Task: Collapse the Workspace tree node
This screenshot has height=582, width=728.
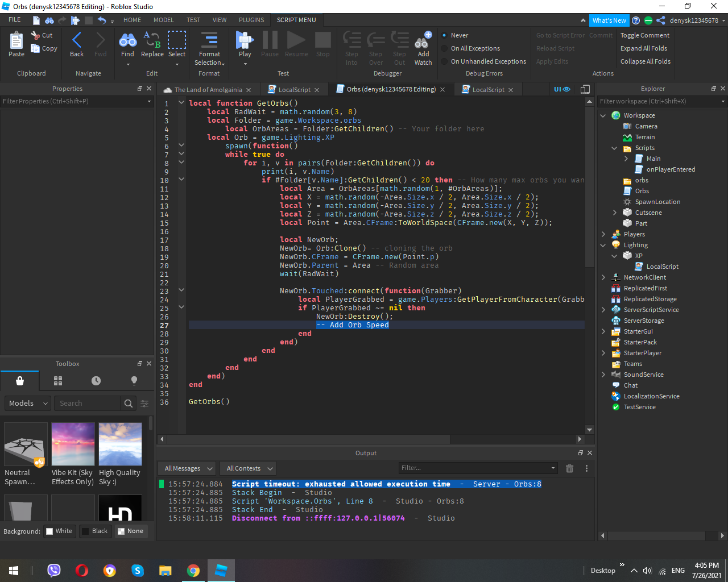Action: click(603, 115)
